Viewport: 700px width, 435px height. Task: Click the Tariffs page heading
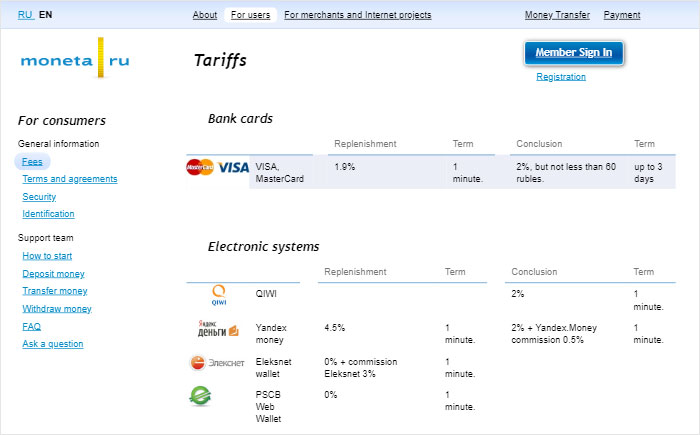coord(220,60)
